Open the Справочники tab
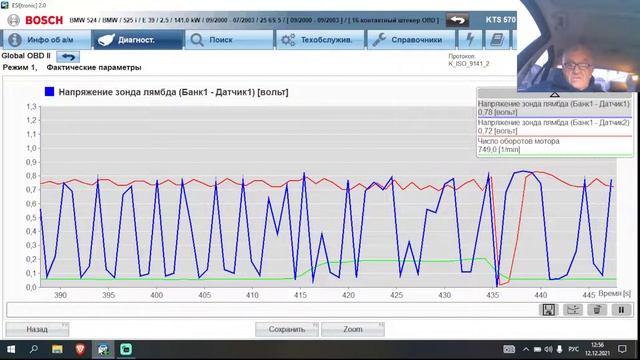The height and width of the screenshot is (360, 640). [x=411, y=40]
